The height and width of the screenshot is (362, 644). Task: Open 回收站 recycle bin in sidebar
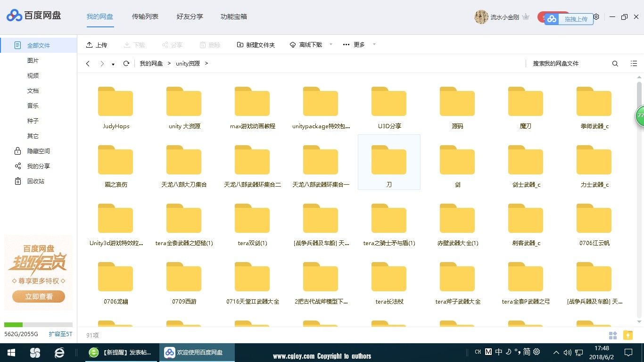click(35, 181)
